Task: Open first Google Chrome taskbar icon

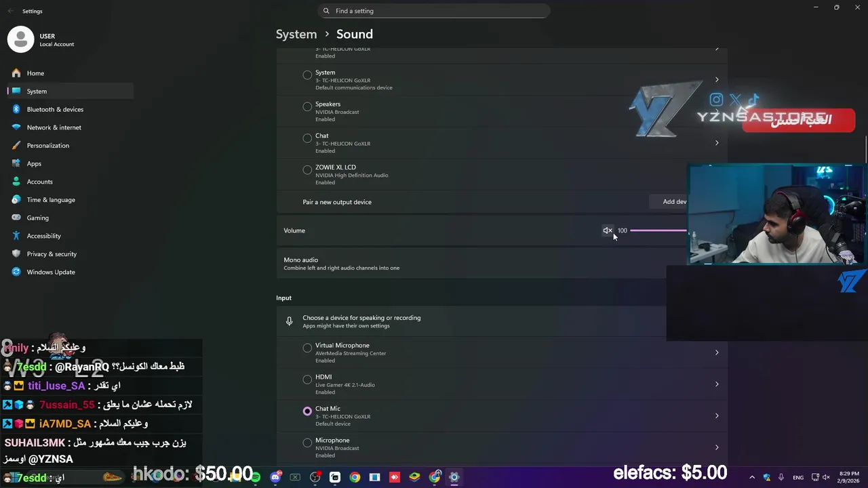Action: [355, 477]
